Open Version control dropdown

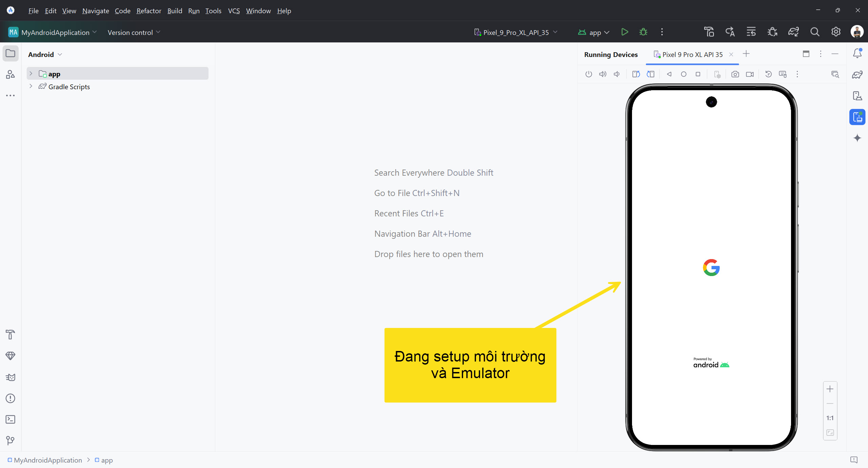pos(134,32)
